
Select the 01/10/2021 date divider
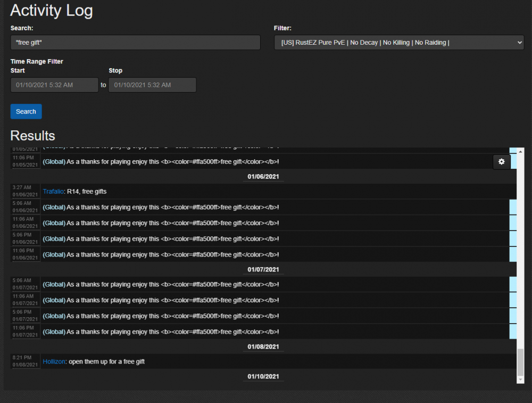263,377
